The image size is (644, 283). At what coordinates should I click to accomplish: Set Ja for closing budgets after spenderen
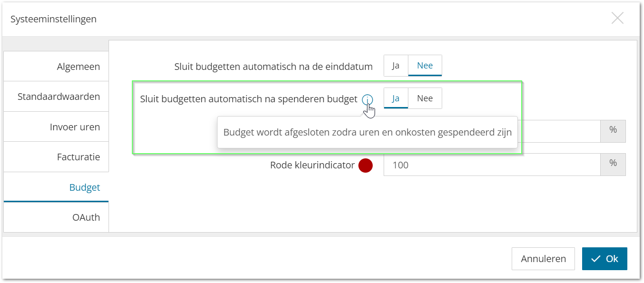click(396, 98)
